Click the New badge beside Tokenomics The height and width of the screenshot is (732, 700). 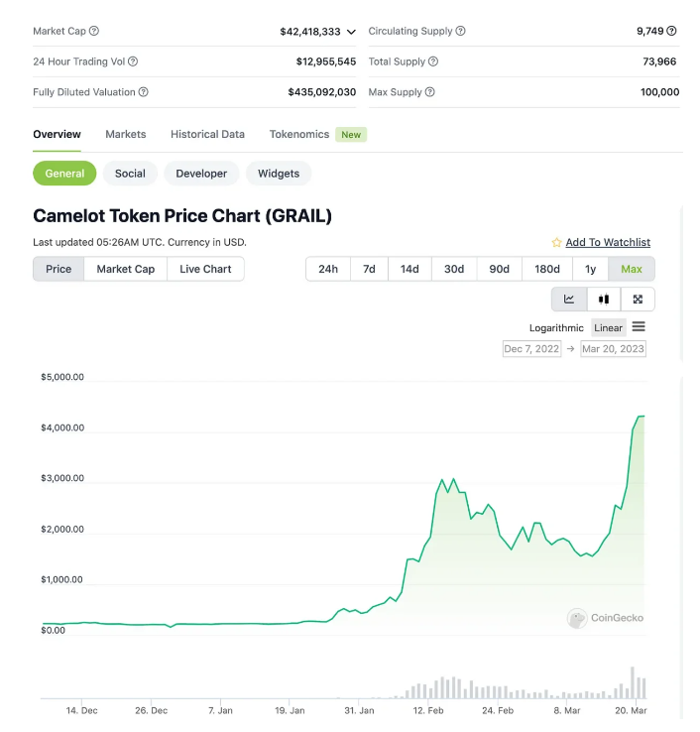351,135
